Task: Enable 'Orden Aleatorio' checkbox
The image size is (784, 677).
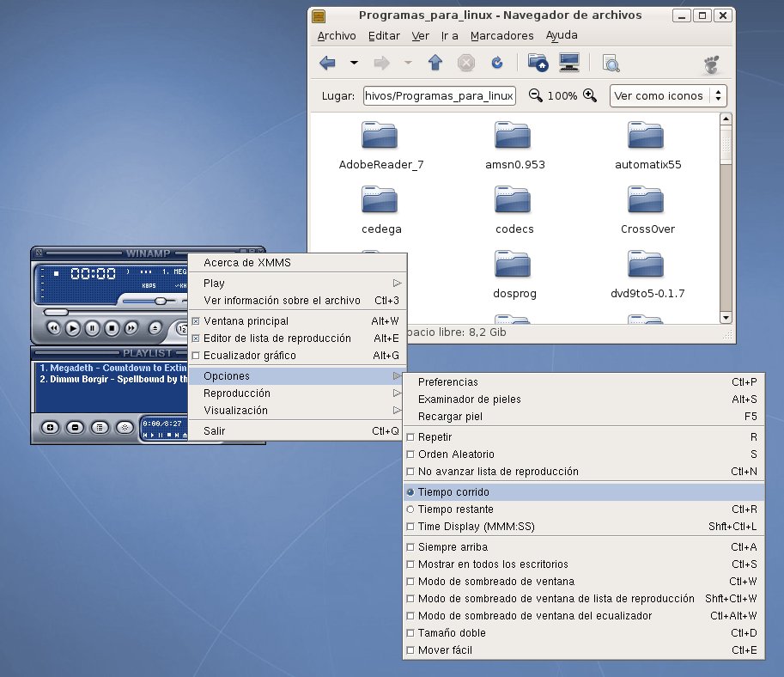Action: pyautogui.click(x=410, y=454)
